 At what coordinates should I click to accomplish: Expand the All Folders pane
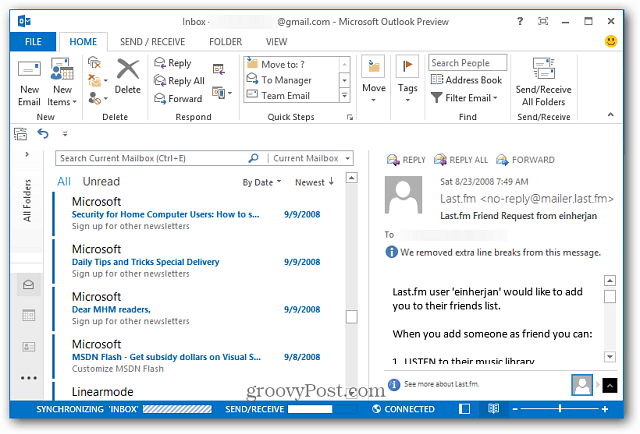tap(27, 154)
